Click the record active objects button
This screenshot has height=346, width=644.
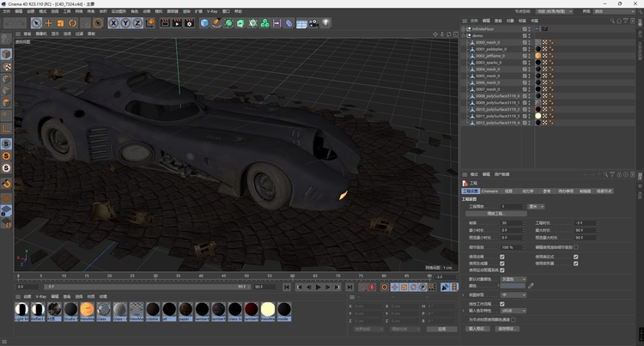tap(362, 288)
